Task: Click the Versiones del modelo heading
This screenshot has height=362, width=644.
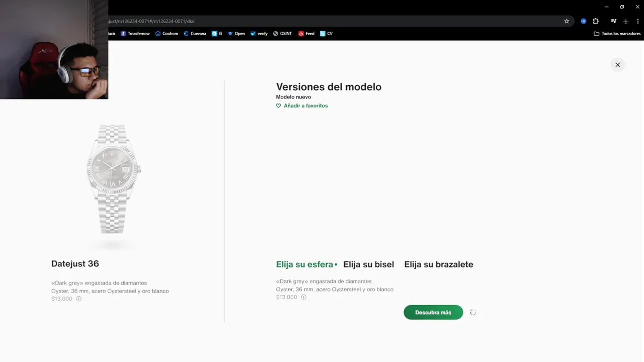Action: point(329,87)
